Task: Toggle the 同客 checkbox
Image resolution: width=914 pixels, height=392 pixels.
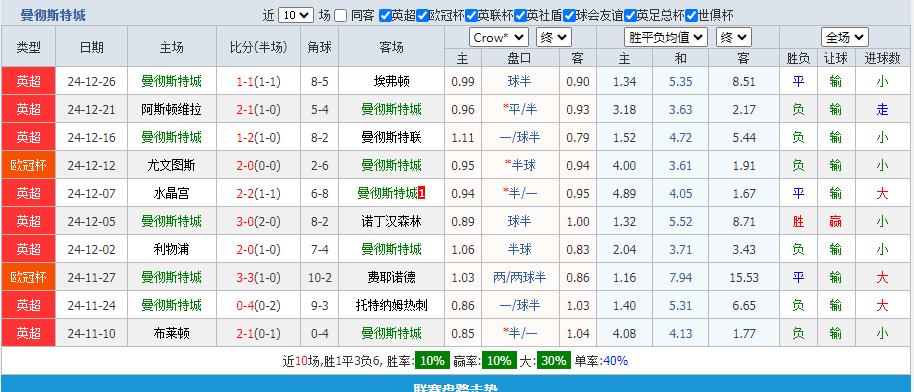Action: [x=341, y=16]
